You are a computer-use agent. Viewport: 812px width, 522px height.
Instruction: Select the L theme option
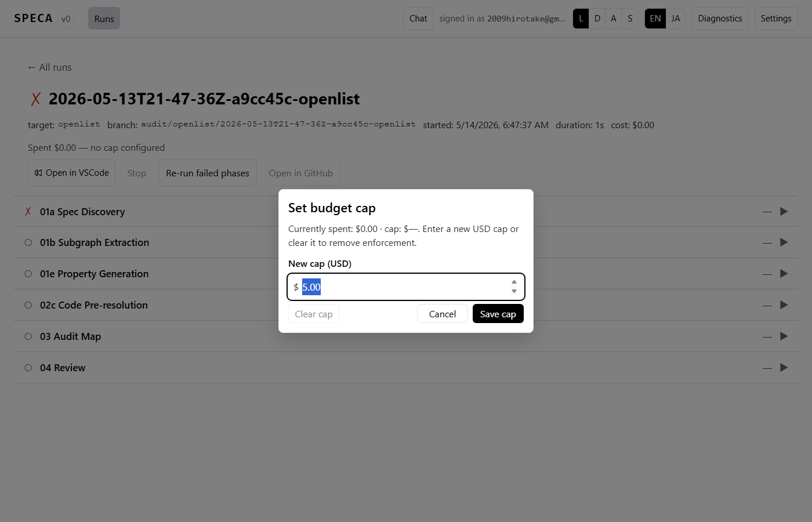[581, 19]
